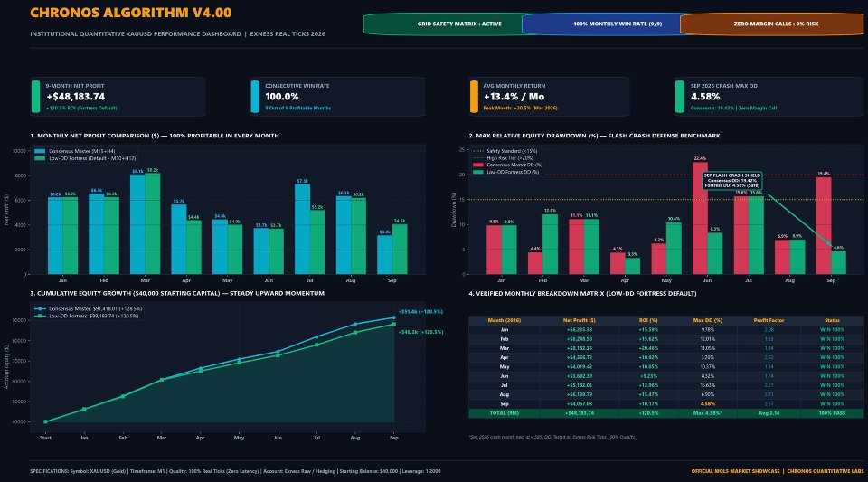The width and height of the screenshot is (868, 482).
Task: Click green Low-DD Fortress DD legend swatch in drawdown chart
Action: 477,172
